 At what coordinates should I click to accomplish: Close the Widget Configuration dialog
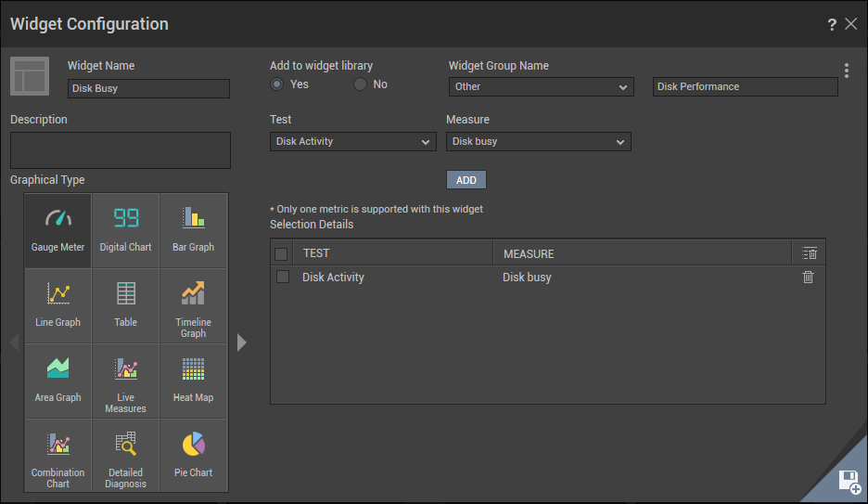click(x=851, y=24)
